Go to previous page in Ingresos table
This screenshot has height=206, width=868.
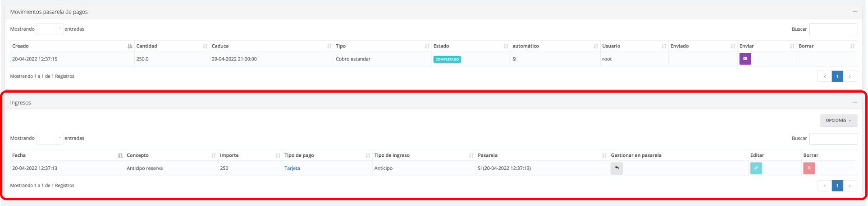[x=825, y=186]
